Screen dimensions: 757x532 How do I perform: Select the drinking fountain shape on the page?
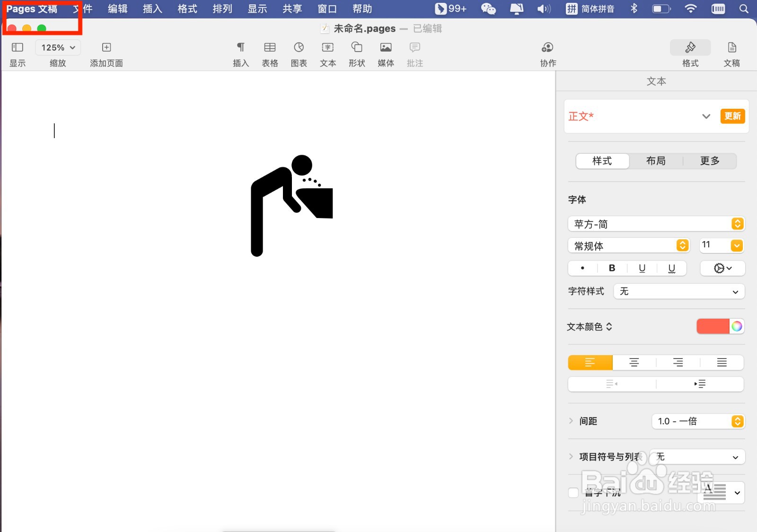coord(291,206)
